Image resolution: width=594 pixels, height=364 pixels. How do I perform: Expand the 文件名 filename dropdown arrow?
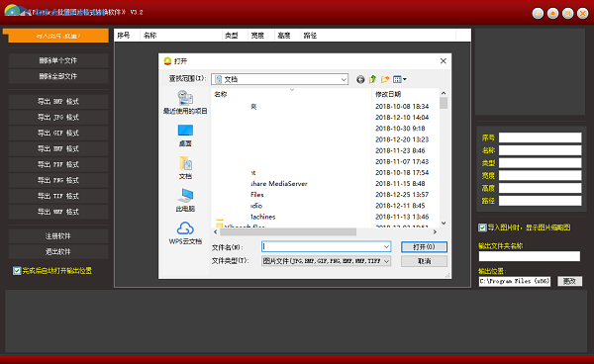tap(386, 246)
